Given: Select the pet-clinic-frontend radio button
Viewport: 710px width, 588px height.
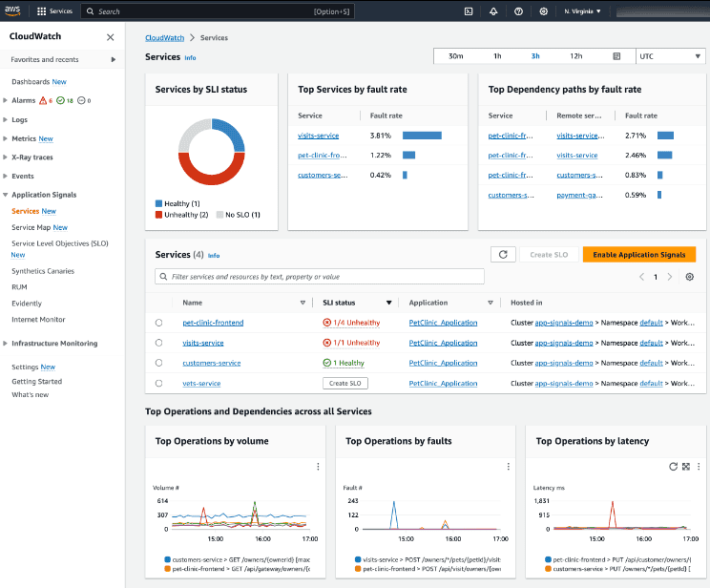Looking at the screenshot, I should click(158, 323).
